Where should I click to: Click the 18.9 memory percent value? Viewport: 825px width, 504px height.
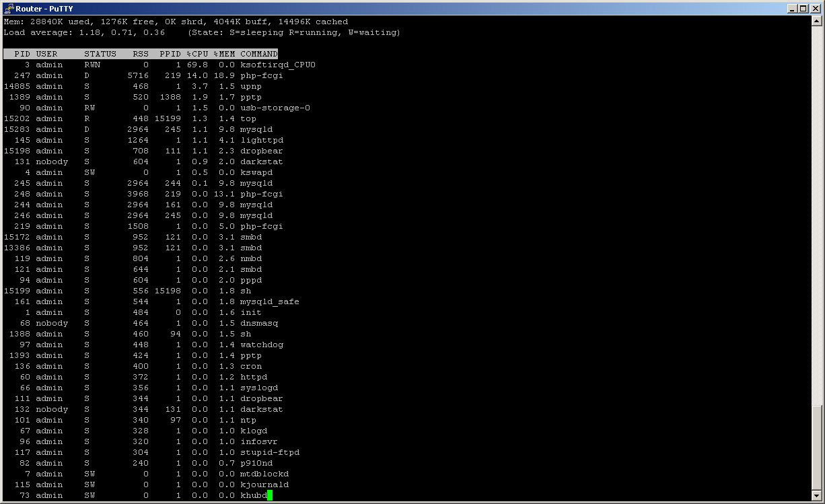224,75
